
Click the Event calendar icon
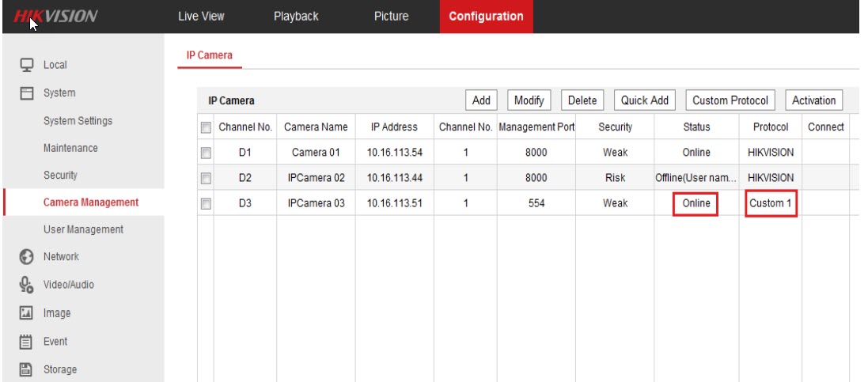(x=26, y=342)
